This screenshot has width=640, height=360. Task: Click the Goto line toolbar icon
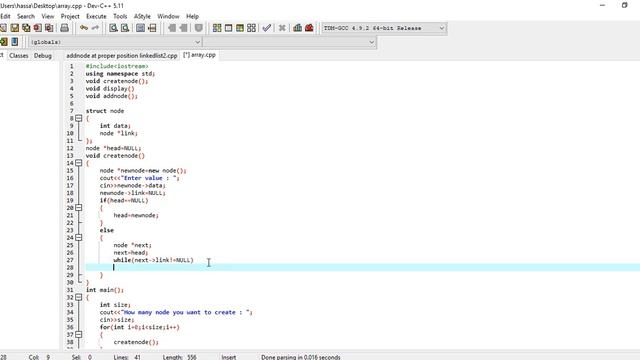[x=152, y=28]
